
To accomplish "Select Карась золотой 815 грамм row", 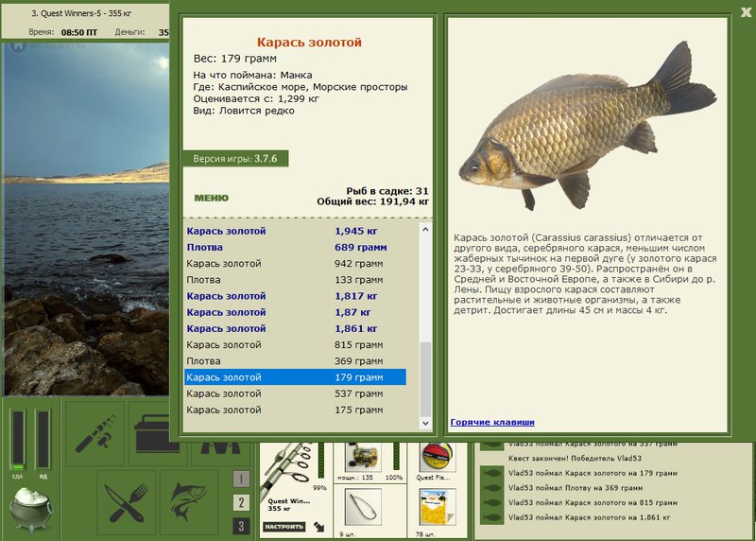I will [x=295, y=345].
